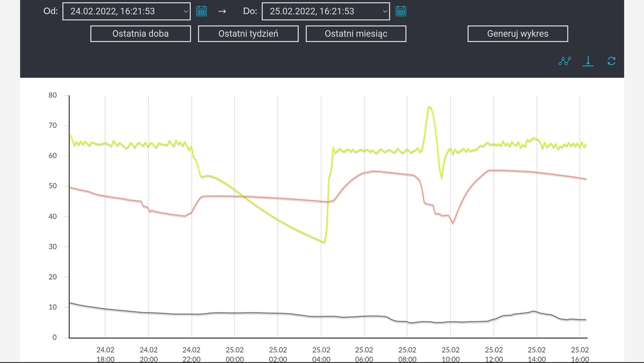Click the refresh chart icon

coord(611,61)
